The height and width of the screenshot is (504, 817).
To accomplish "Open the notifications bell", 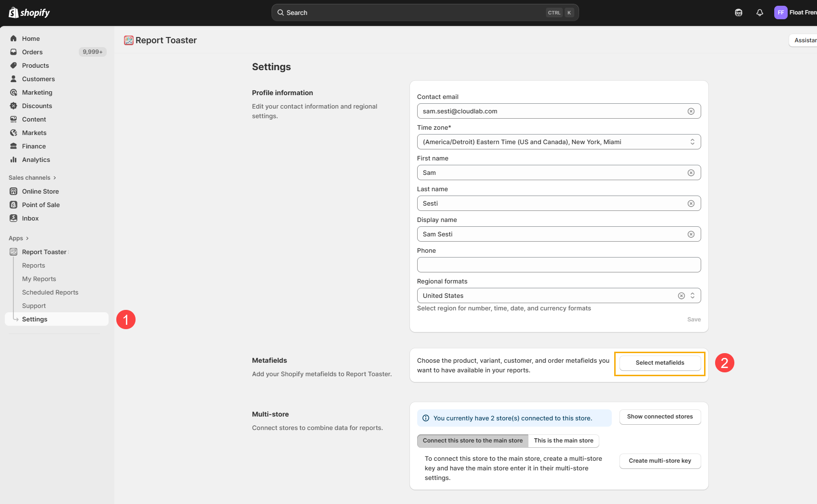I will pos(759,12).
